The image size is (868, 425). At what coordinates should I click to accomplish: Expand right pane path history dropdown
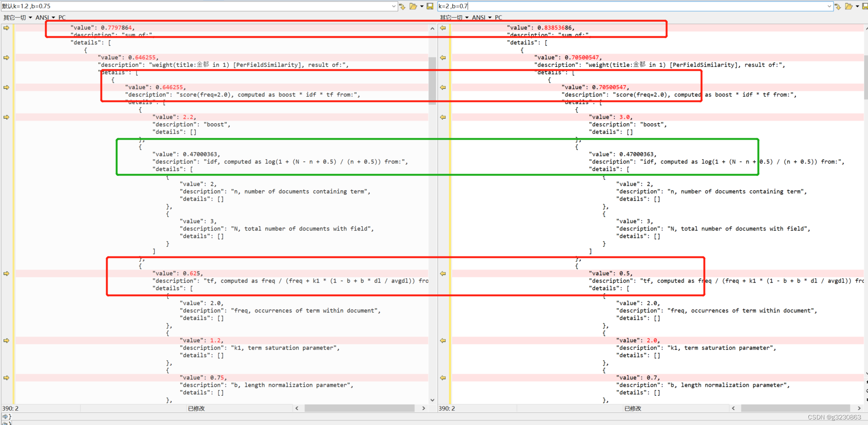pos(829,6)
